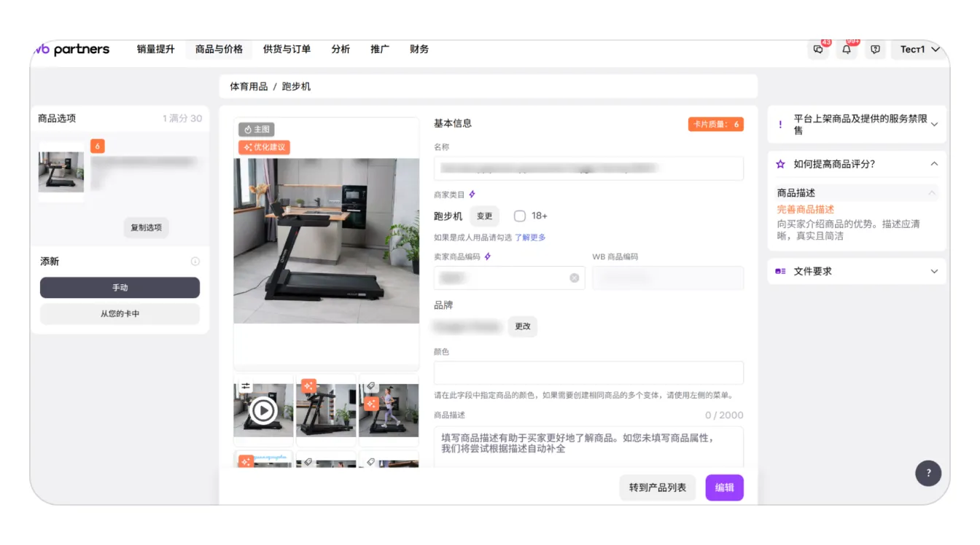The width and height of the screenshot is (980, 545).
Task: Click the star icon beside 如何提高商品评分
Action: click(x=780, y=165)
